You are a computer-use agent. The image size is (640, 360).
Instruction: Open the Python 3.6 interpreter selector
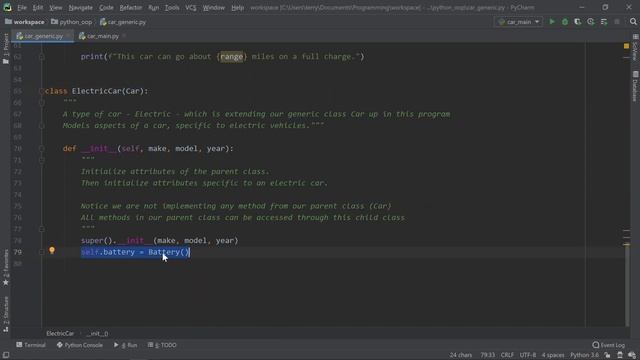coord(584,355)
